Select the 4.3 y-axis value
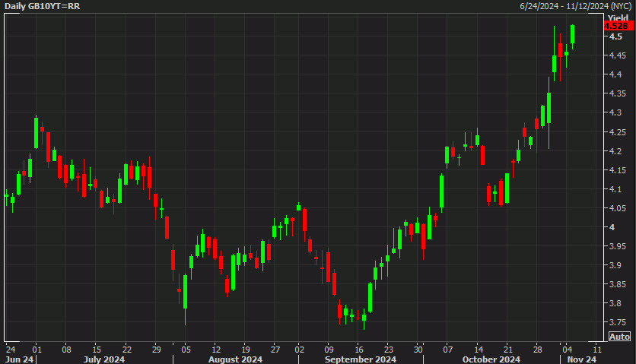636x364 pixels. point(615,112)
